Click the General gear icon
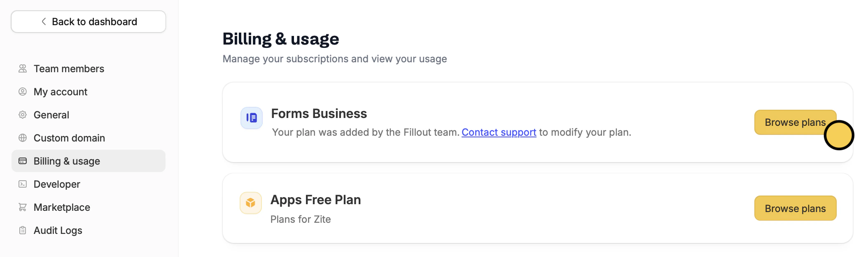 23,115
